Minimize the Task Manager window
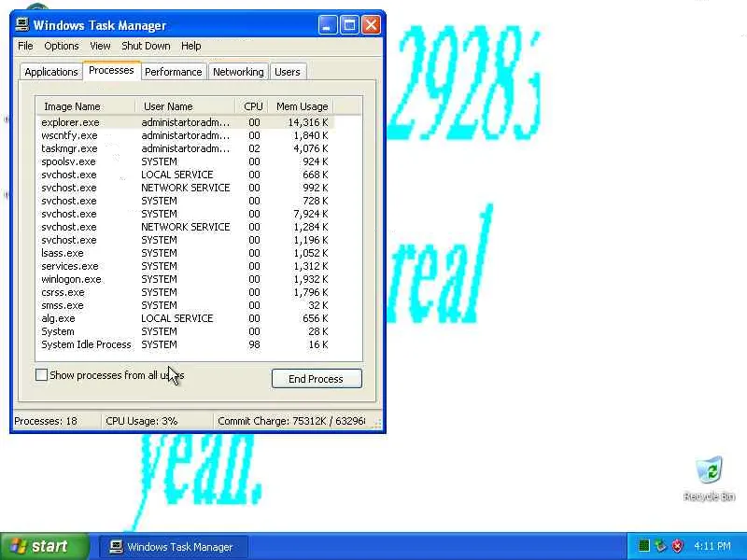747x560 pixels. [328, 25]
